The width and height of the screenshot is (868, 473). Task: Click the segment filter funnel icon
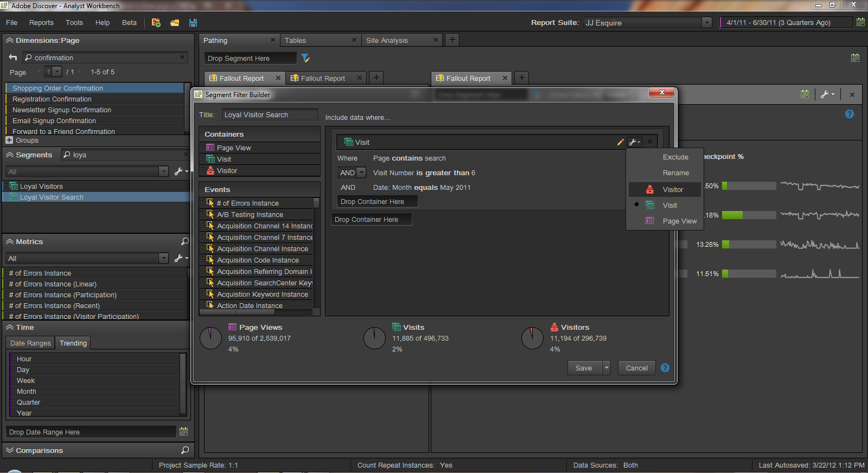305,58
